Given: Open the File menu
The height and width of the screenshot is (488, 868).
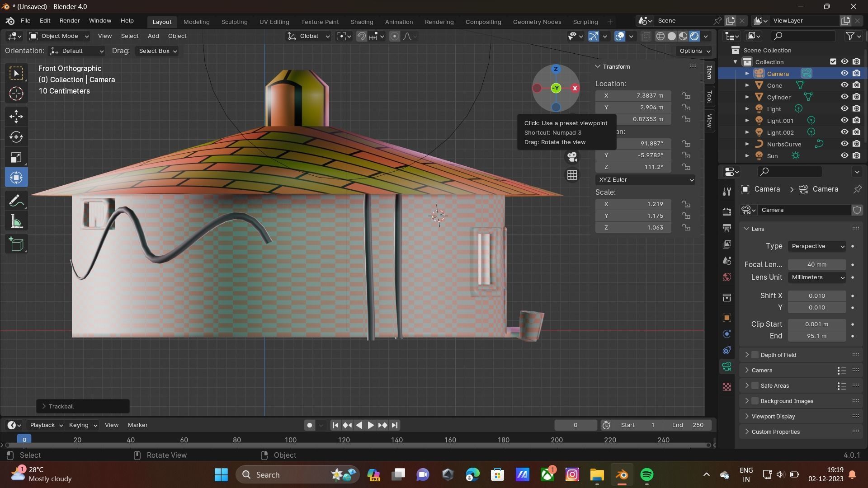Looking at the screenshot, I should click(25, 21).
